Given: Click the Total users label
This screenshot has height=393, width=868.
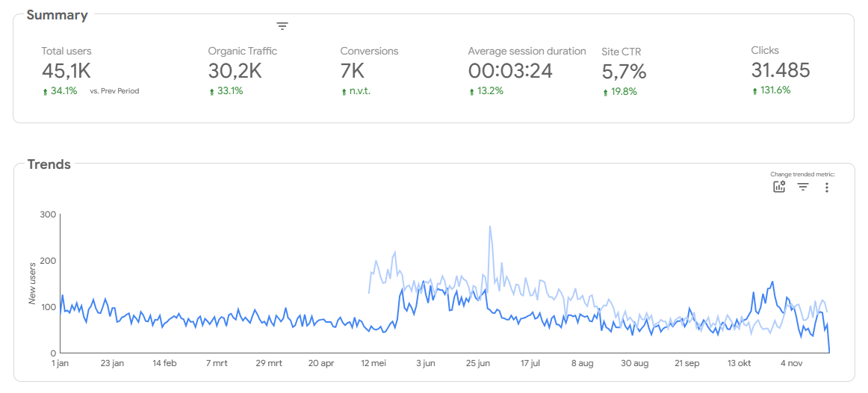Looking at the screenshot, I should point(66,51).
